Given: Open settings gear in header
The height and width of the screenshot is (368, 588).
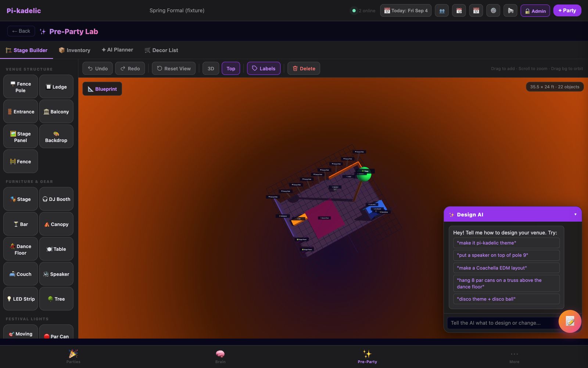Looking at the screenshot, I should pos(493,11).
